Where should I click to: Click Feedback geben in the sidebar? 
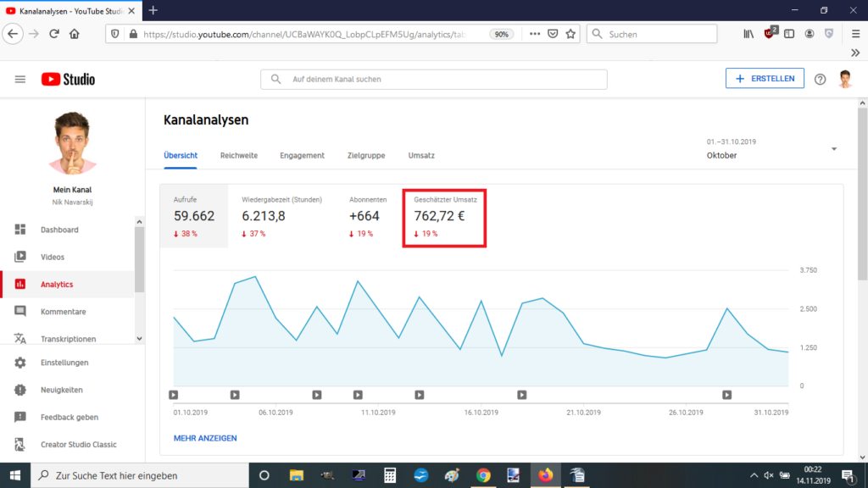click(68, 417)
